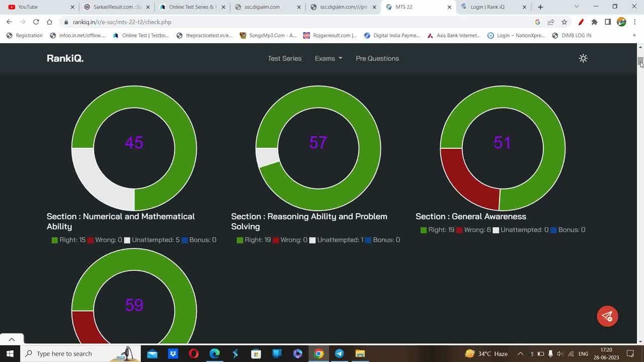
Task: Open the Chrome profile avatar
Action: [x=621, y=22]
